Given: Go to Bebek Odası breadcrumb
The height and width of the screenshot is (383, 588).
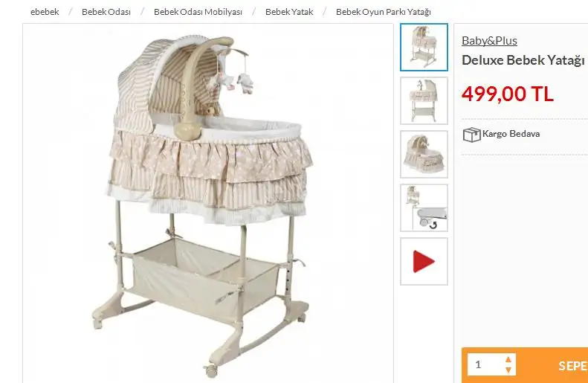Looking at the screenshot, I should [x=106, y=12].
